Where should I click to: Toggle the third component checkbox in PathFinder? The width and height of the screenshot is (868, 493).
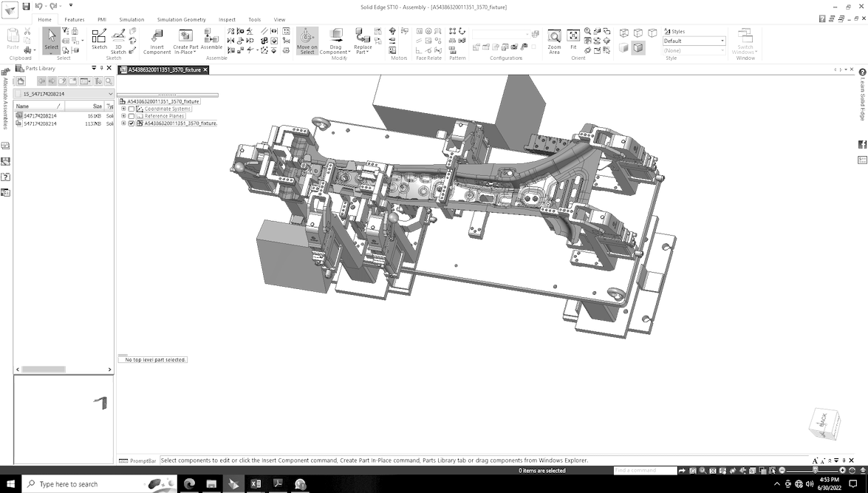(x=123, y=123)
